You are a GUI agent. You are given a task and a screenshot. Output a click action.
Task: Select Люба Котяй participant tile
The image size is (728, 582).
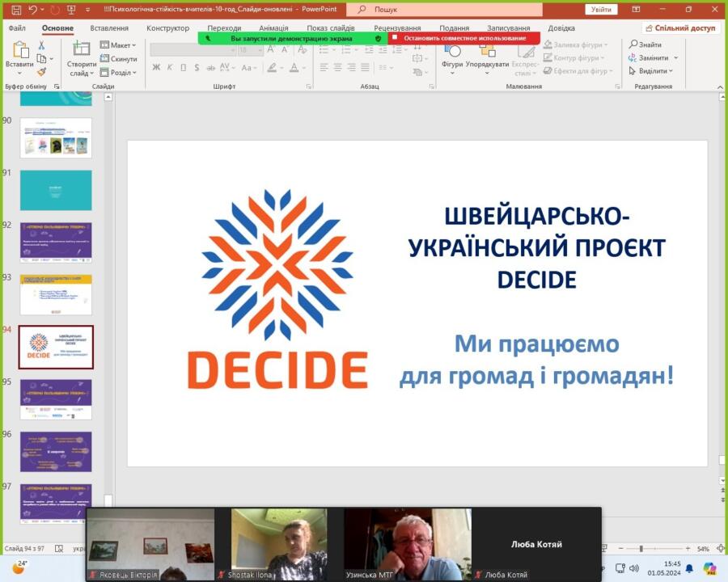pos(536,544)
